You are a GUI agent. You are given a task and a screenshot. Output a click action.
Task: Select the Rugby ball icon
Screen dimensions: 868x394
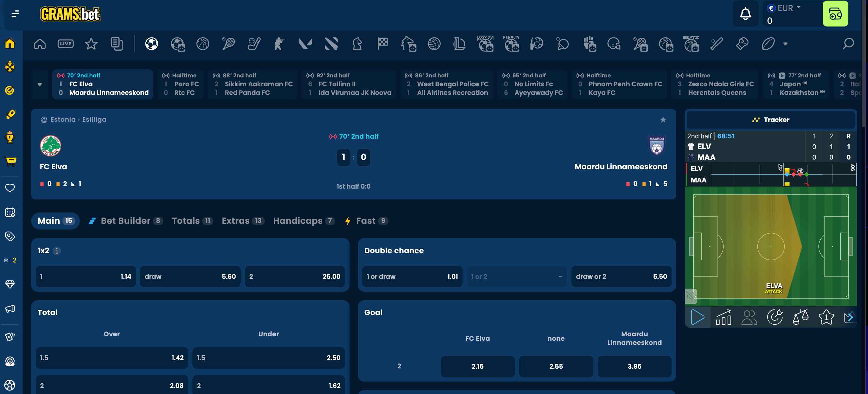(768, 44)
